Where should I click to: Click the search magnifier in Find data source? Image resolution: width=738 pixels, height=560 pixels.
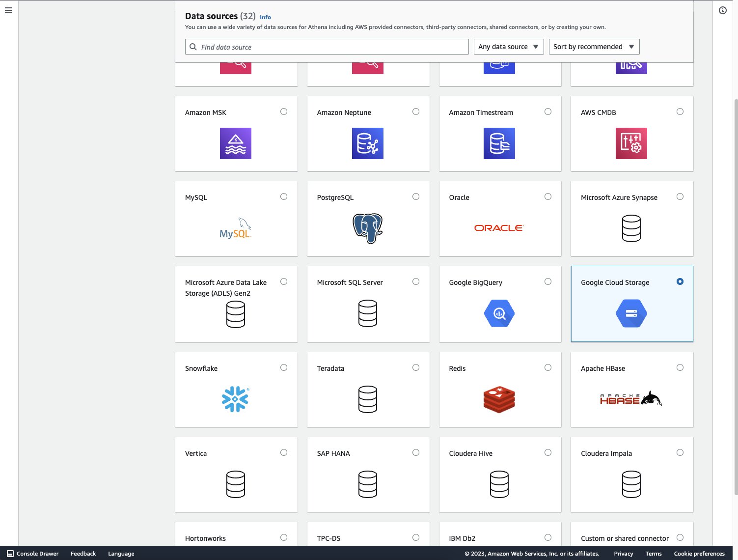(x=193, y=47)
